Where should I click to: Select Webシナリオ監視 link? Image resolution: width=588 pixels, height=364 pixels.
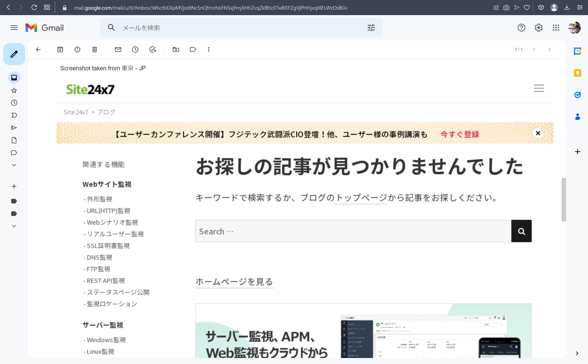pyautogui.click(x=112, y=223)
